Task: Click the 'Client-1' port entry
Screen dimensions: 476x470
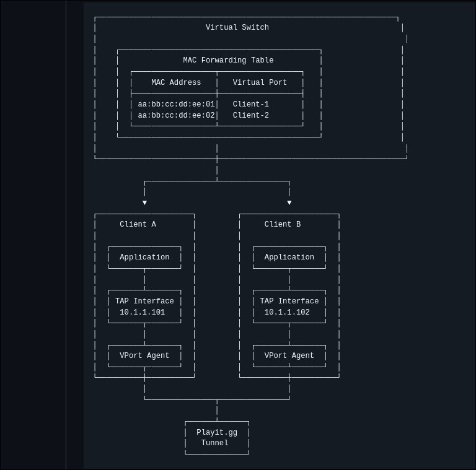Action: tap(251, 104)
